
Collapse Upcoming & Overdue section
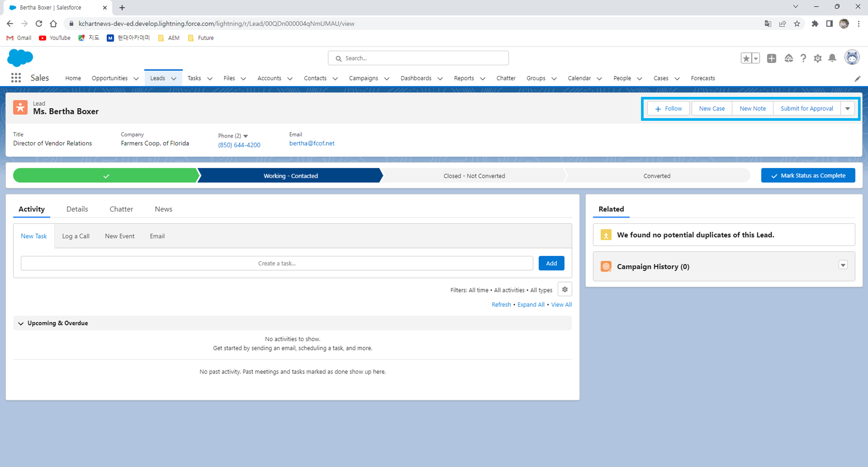[x=21, y=323]
